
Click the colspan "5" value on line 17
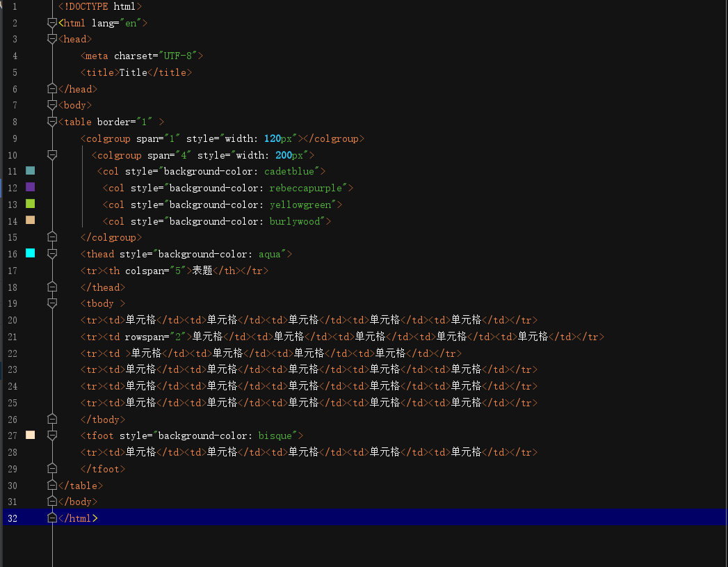pos(178,271)
